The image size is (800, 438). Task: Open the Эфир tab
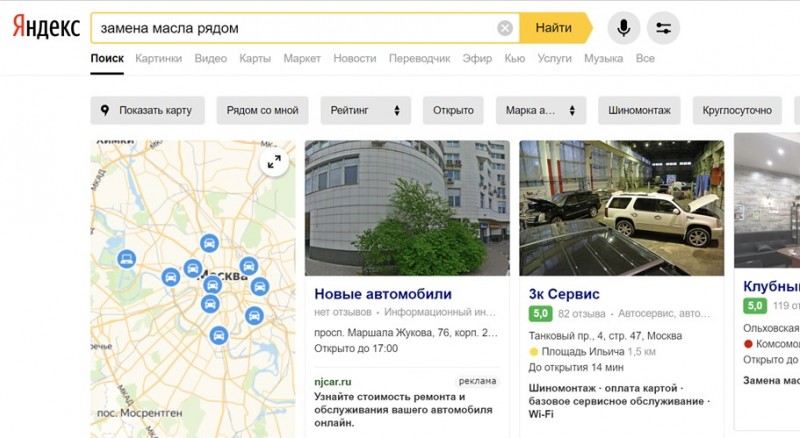477,59
